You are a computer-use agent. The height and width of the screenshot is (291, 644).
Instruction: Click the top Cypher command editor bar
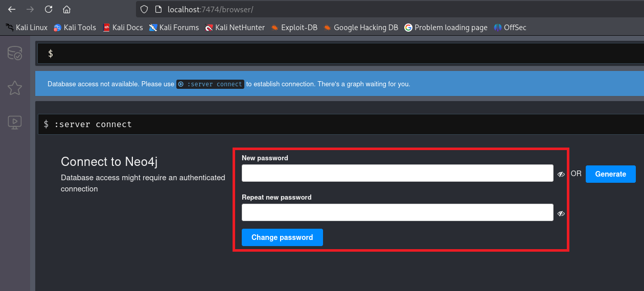[337, 54]
